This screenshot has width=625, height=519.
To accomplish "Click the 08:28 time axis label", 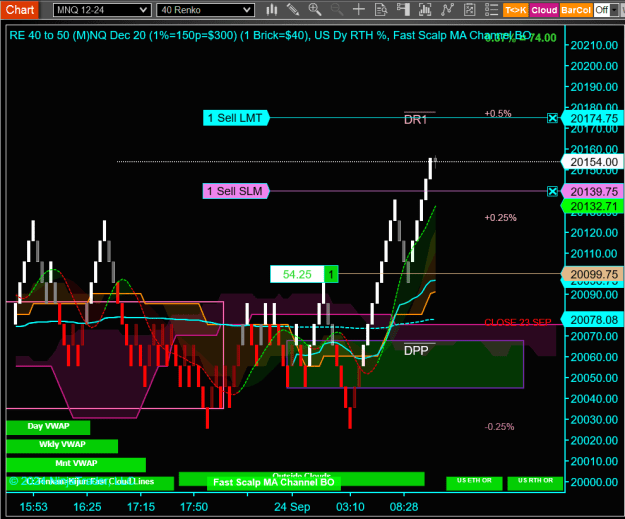I will click(404, 507).
